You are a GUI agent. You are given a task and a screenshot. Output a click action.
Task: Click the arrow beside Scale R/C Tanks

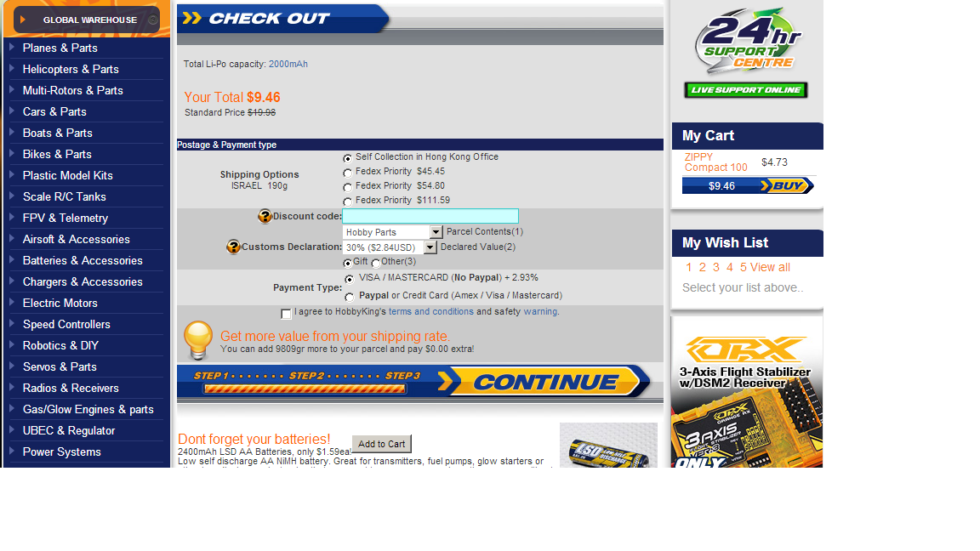click(x=12, y=196)
